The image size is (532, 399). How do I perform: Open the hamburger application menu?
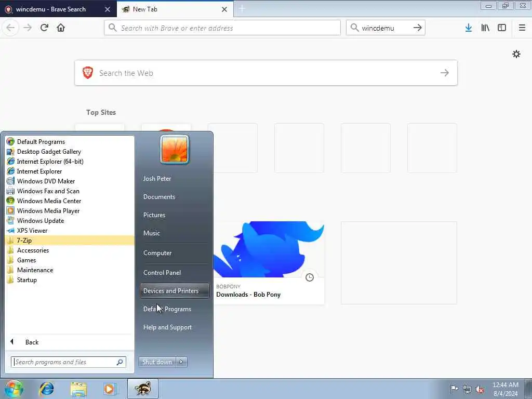coord(522,28)
